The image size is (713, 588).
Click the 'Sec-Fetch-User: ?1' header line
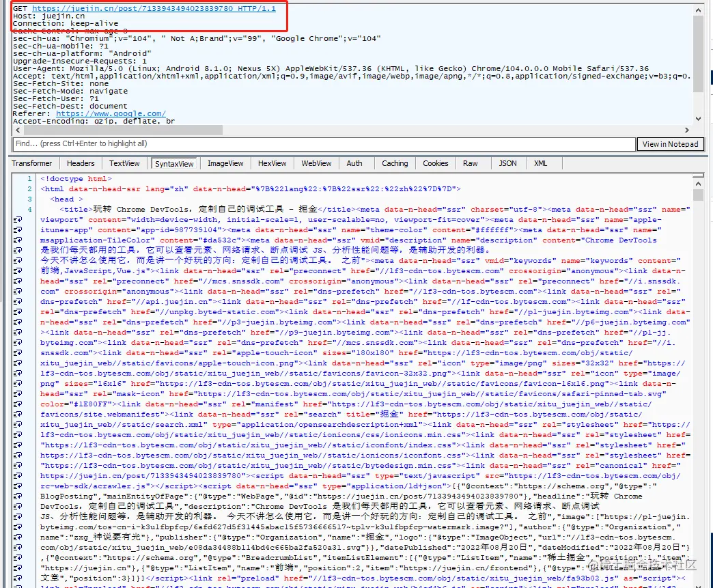click(x=55, y=98)
